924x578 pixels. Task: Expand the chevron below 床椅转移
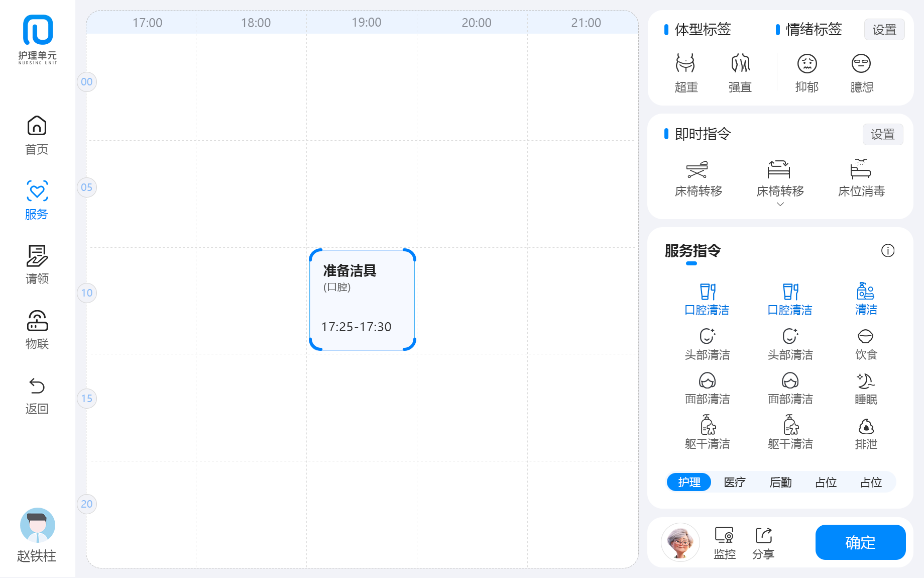[780, 204]
